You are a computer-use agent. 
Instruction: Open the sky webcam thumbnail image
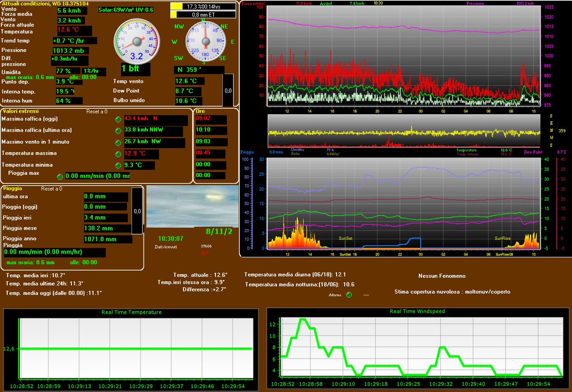(192, 206)
